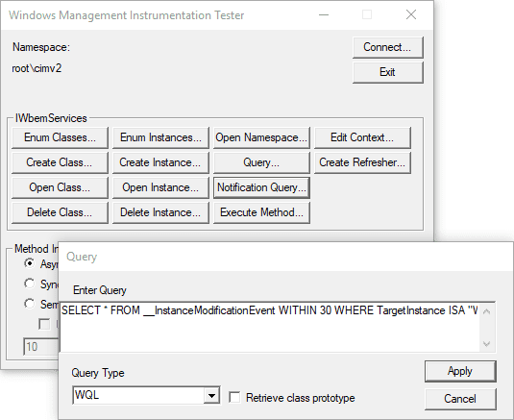Screen dimensions: 514x420
Task: Minimize the WMI Tester window
Action: (x=324, y=14)
